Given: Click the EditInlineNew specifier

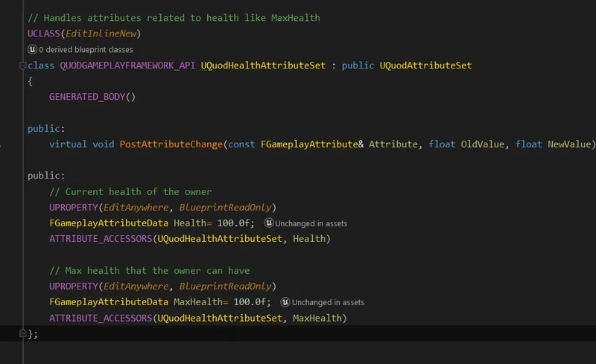Looking at the screenshot, I should pyautogui.click(x=101, y=33).
